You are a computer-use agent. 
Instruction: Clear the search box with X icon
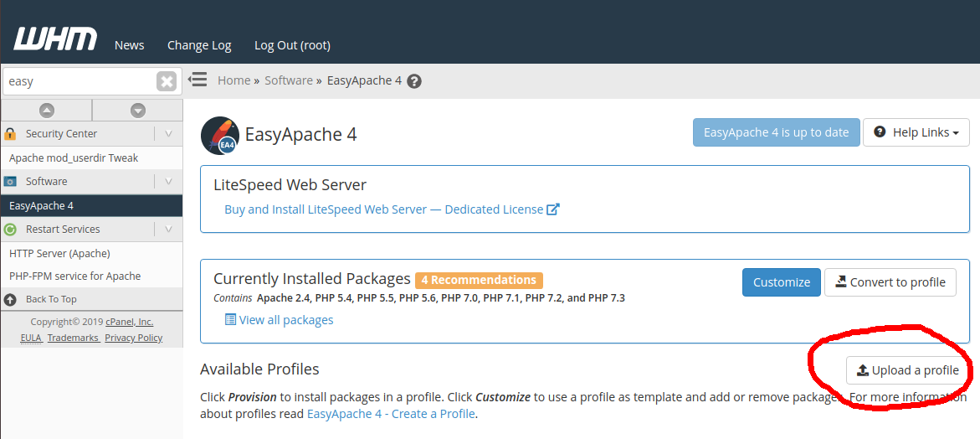[167, 81]
